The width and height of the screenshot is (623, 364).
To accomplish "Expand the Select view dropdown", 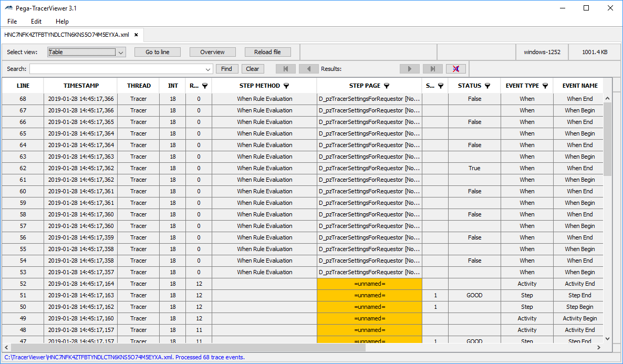I will (x=121, y=52).
